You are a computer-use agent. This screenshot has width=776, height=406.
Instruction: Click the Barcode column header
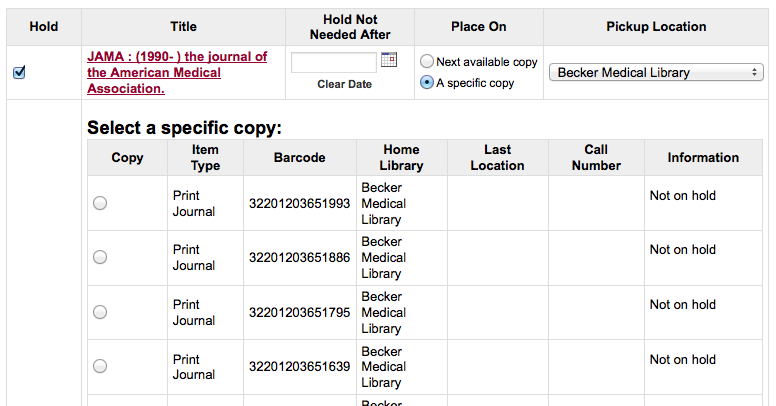[x=299, y=157]
